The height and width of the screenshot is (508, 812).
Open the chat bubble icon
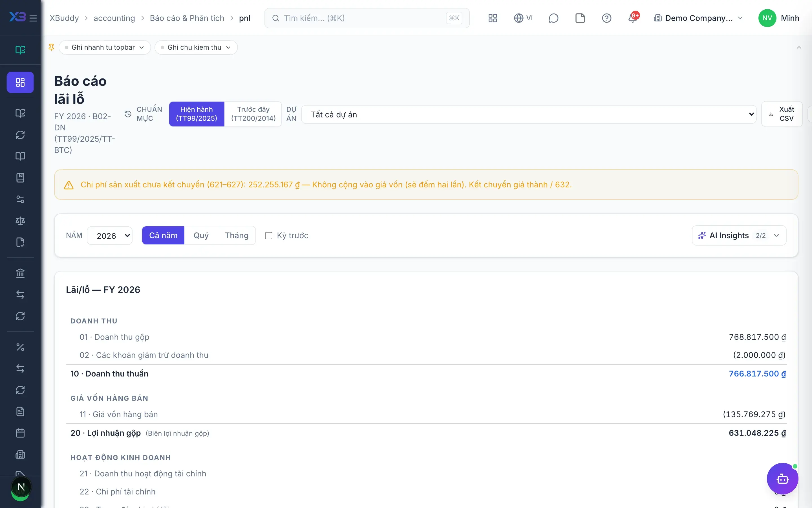(553, 18)
